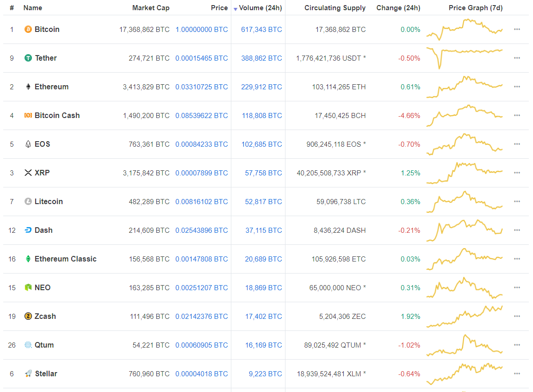This screenshot has width=533, height=392.
Task: Click Bitcoin's 7-day price graph
Action: tap(465, 30)
